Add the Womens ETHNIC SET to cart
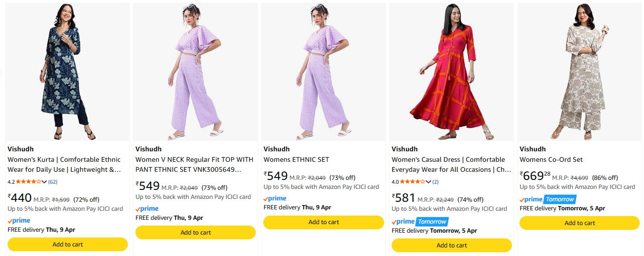This screenshot has width=644, height=256. pyautogui.click(x=324, y=222)
